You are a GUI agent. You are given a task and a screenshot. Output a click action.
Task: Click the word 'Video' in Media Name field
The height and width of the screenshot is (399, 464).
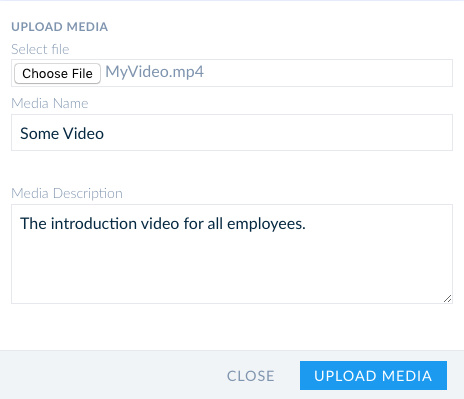point(84,134)
